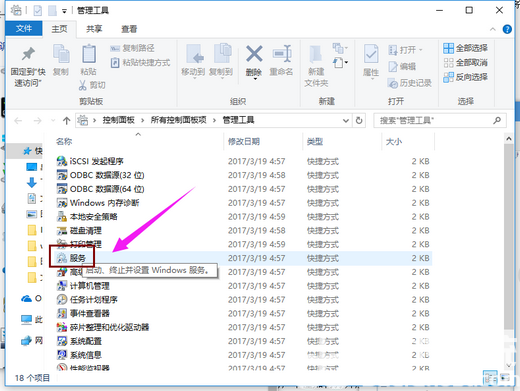Click 所有控制面板项 in address breadcrumb
Image resolution: width=520 pixels, height=391 pixels.
click(178, 120)
